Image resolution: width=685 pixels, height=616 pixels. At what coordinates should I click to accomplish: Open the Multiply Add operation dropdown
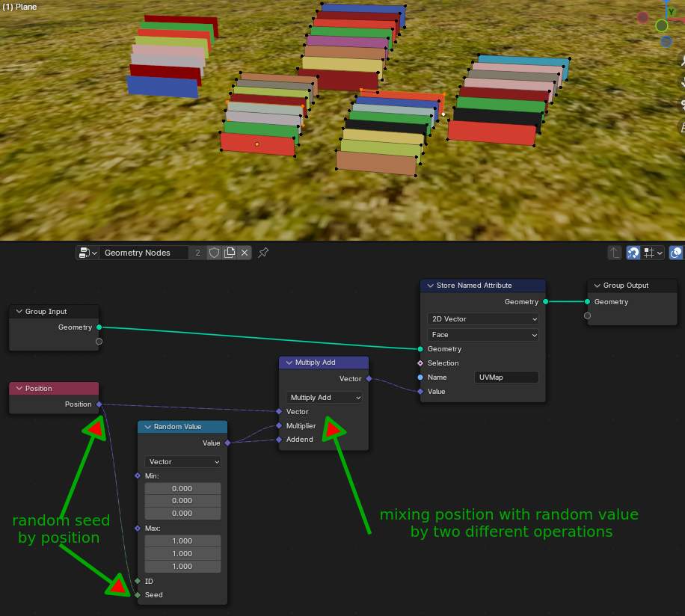point(324,397)
